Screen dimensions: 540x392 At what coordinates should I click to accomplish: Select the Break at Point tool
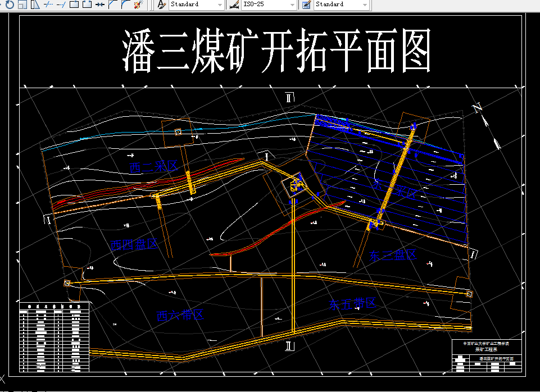tap(75, 5)
